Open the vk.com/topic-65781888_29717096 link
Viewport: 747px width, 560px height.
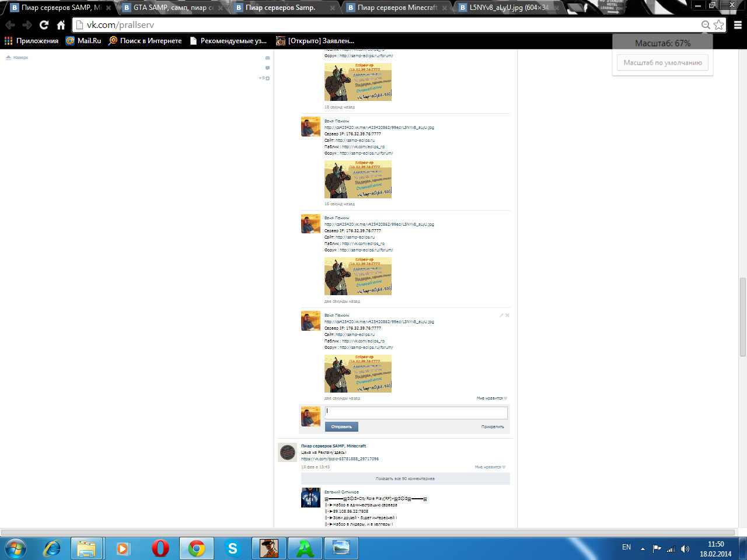click(340, 459)
